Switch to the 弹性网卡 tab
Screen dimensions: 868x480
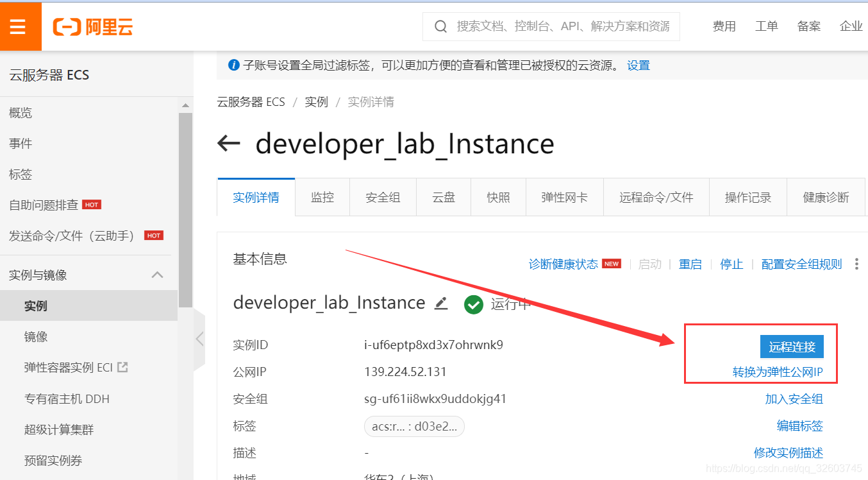click(x=565, y=197)
